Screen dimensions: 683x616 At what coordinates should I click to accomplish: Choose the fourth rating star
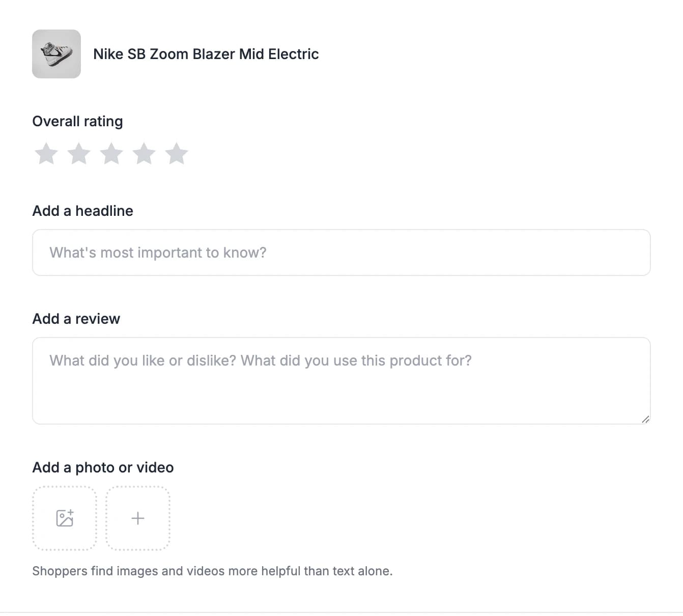[144, 154]
